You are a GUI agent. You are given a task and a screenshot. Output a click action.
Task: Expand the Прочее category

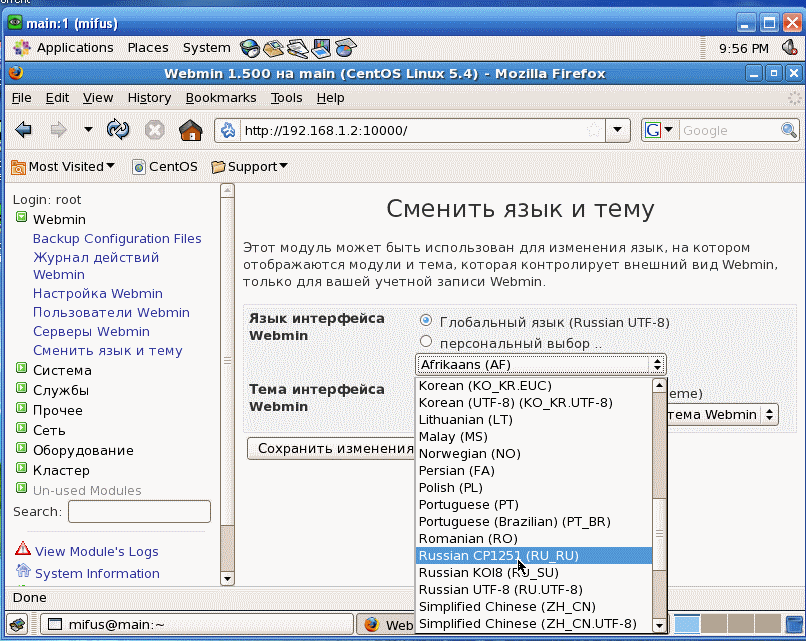[x=22, y=408]
